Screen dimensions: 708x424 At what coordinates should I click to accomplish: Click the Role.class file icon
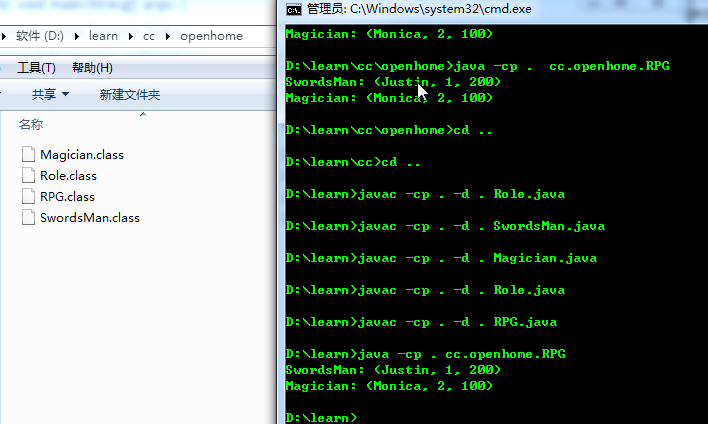pyautogui.click(x=28, y=175)
